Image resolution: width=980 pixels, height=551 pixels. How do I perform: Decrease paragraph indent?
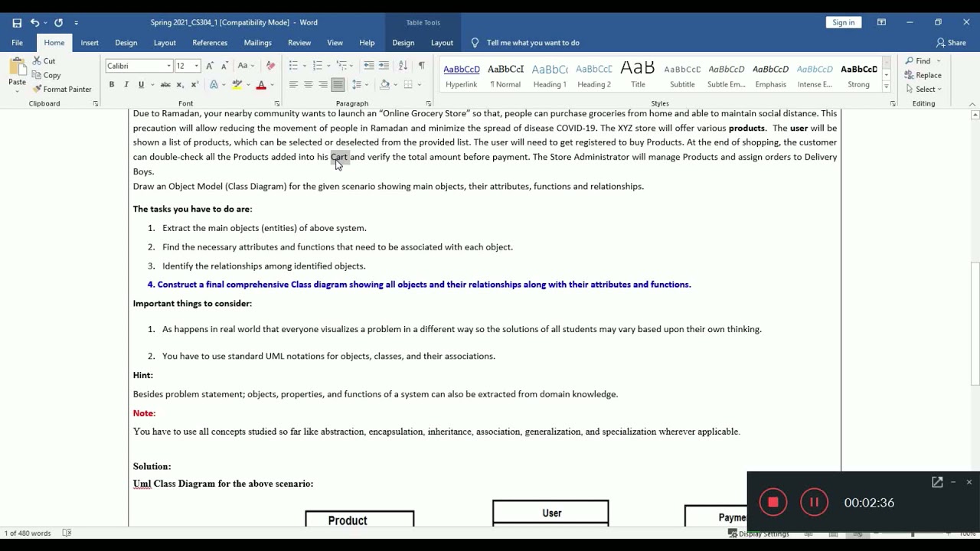[x=370, y=66]
